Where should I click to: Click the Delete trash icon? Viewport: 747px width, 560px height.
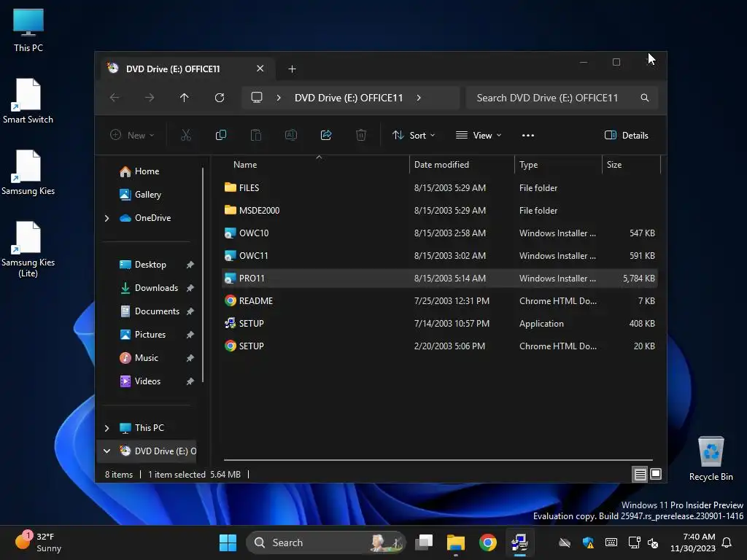(x=361, y=135)
